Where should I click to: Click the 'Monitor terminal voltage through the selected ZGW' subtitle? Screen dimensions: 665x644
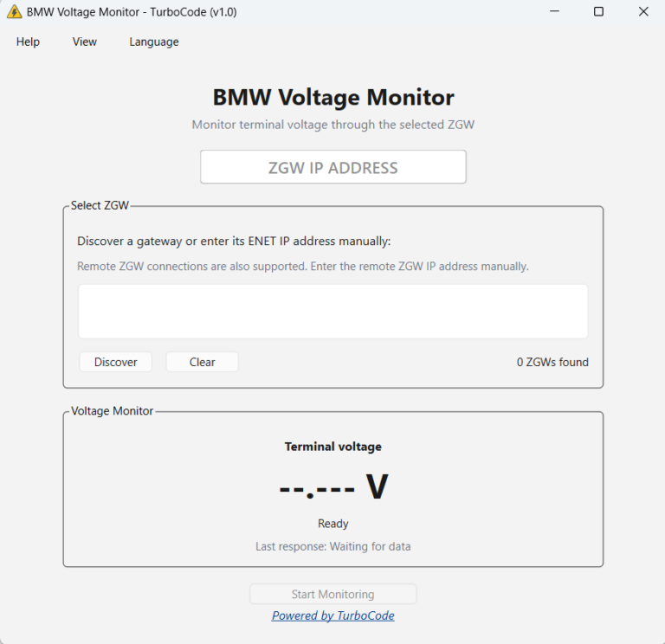[x=332, y=125]
